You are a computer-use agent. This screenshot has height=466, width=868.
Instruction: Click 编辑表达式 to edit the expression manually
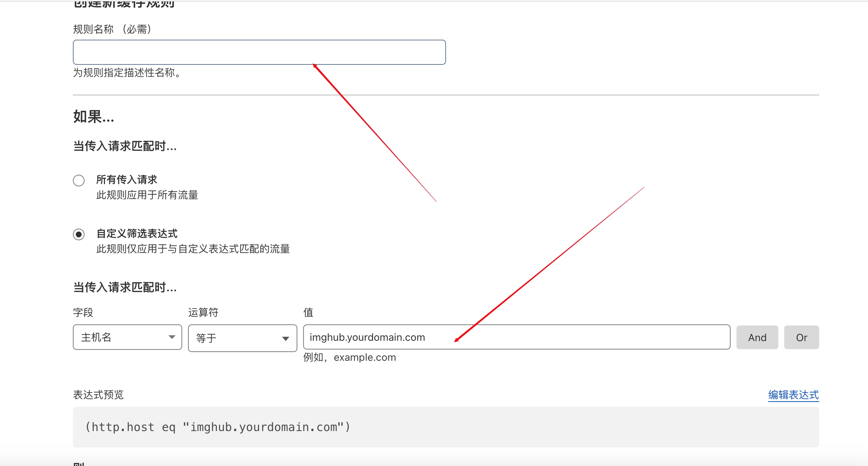[793, 394]
